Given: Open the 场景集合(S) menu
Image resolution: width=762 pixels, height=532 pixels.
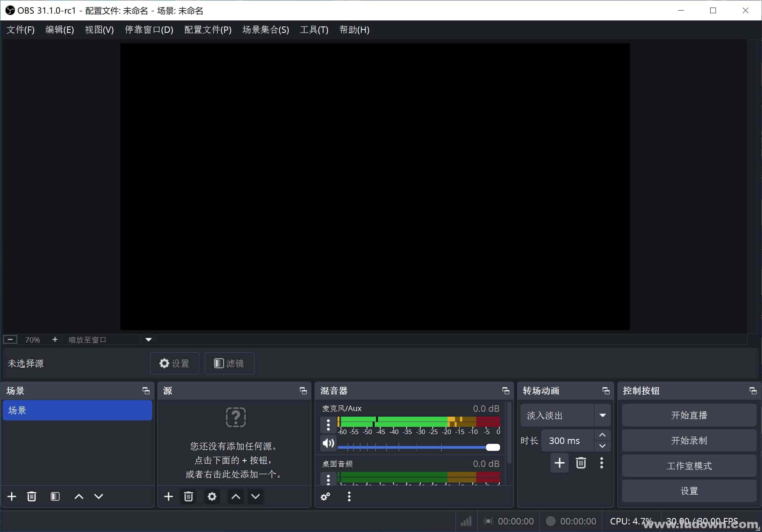Looking at the screenshot, I should click(265, 30).
